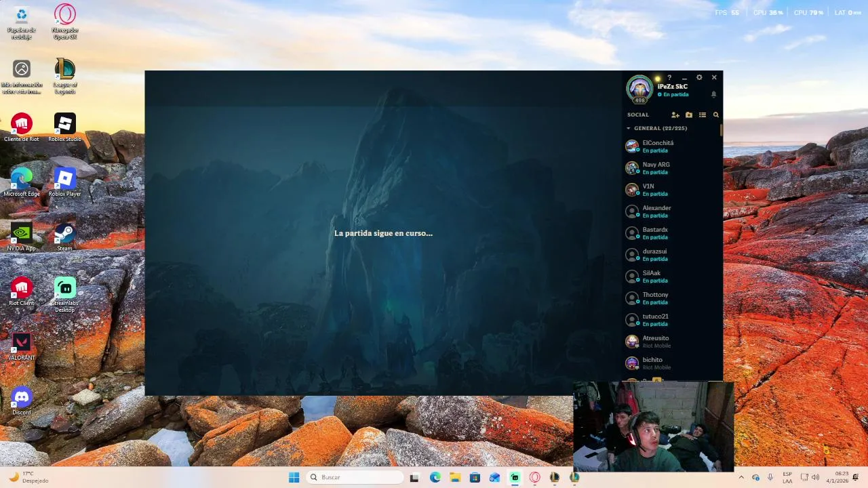Open Streamlabs from the taskbar
This screenshot has width=868, height=488.
[515, 477]
